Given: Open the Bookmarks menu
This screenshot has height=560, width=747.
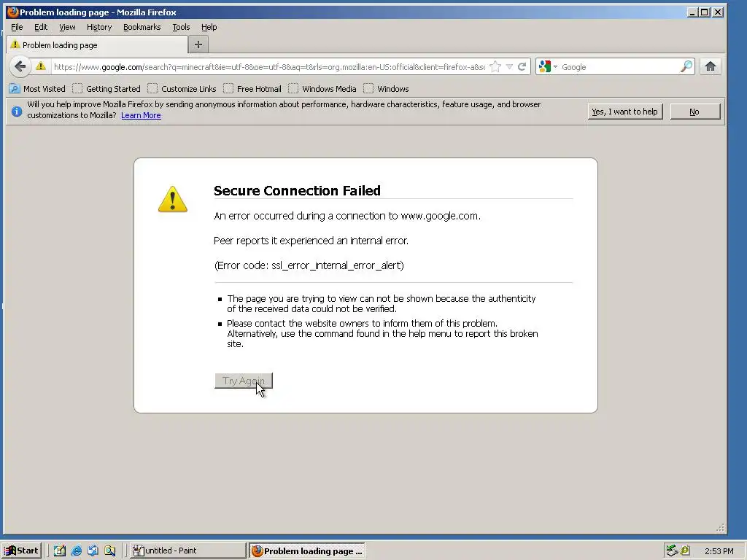Looking at the screenshot, I should (142, 27).
